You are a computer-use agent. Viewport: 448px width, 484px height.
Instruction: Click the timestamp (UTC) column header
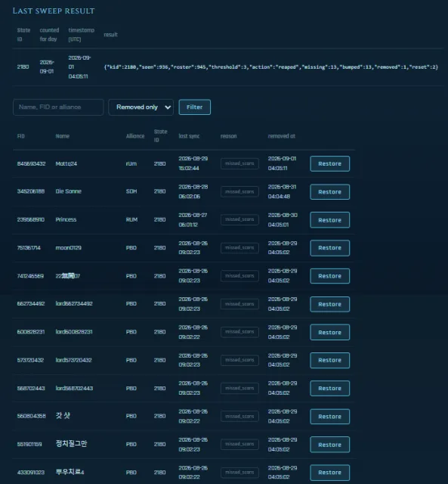coord(82,35)
